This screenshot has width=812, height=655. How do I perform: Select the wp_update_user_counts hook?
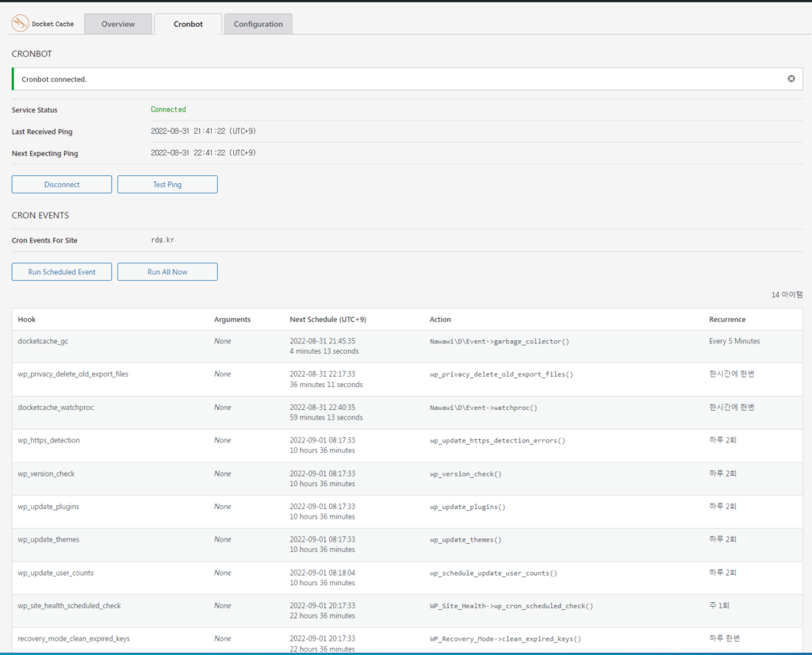56,573
